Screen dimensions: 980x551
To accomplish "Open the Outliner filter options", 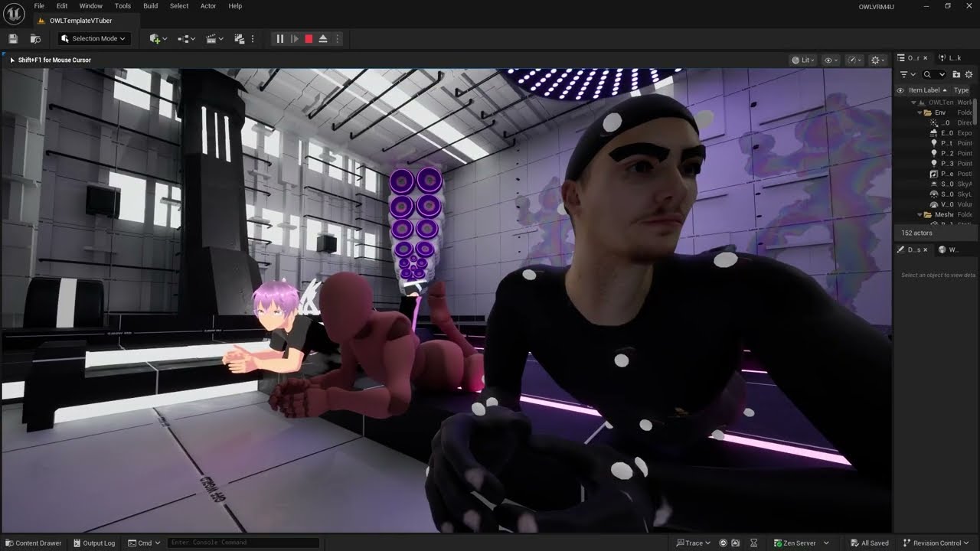I will [906, 74].
